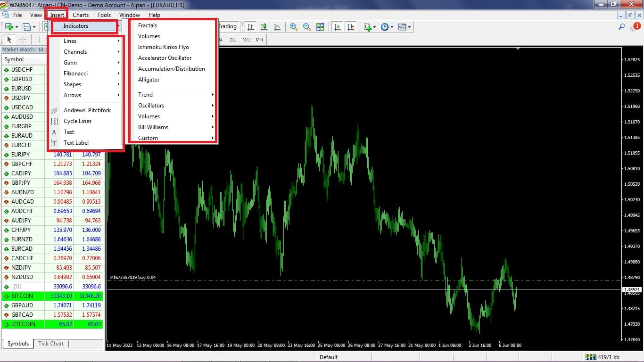This screenshot has height=362, width=644.
Task: Click the arrow icon beside USDCHF
Action: pos(7,70)
